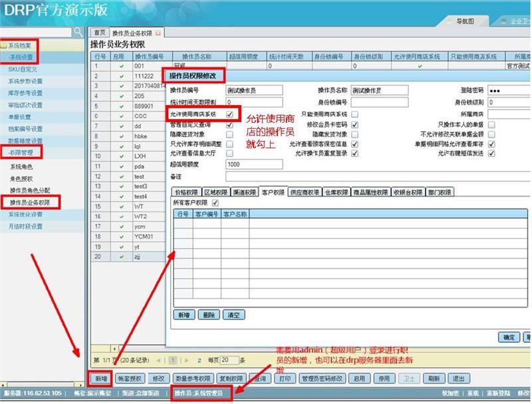
Task: Click the 管理员密码修改 button
Action: coord(322,379)
